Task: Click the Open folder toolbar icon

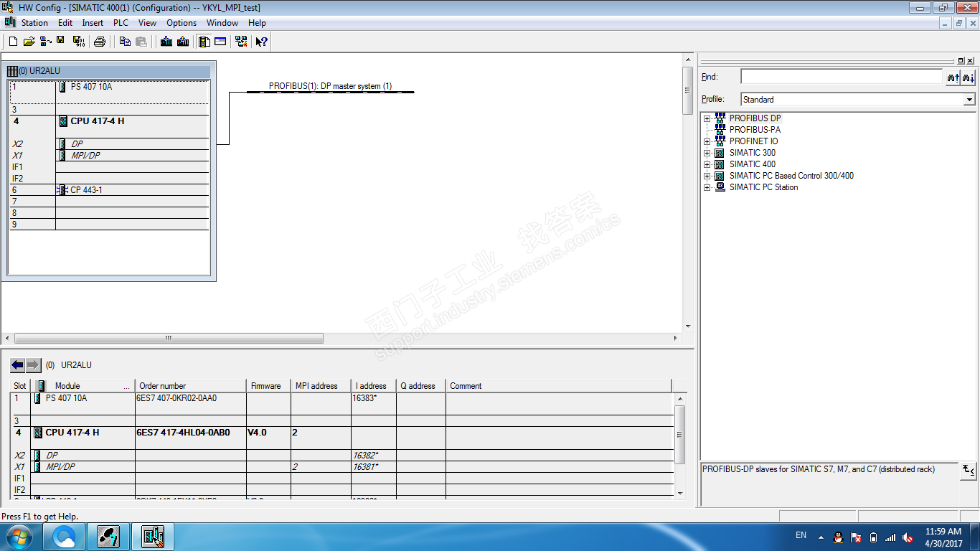Action: click(x=29, y=42)
